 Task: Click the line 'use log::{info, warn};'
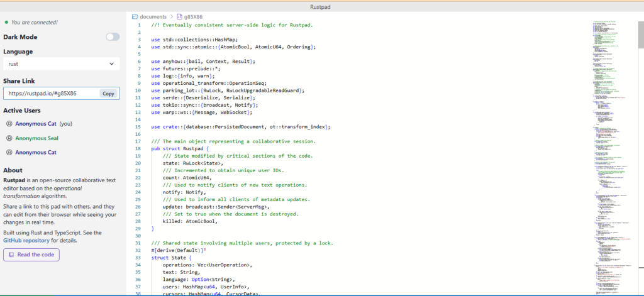tap(183, 76)
